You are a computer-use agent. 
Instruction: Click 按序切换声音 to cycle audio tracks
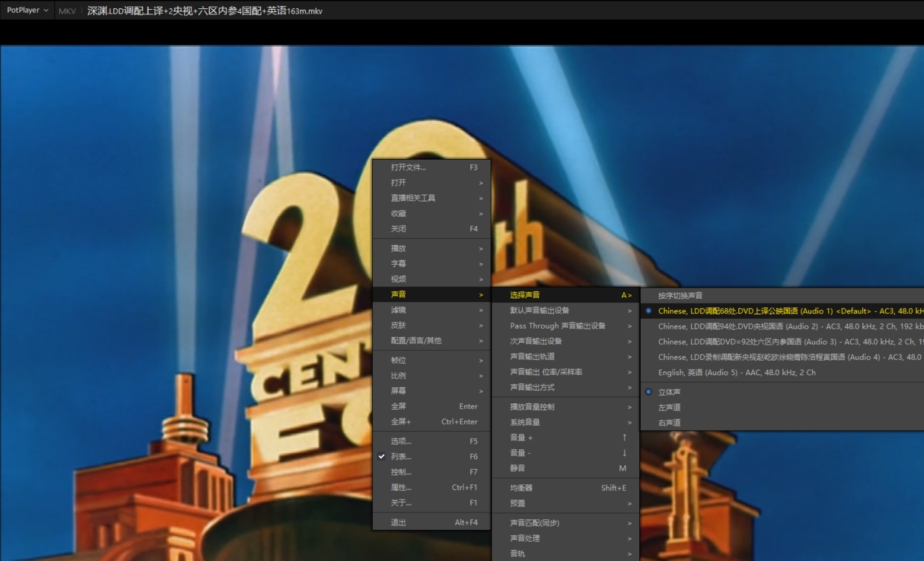click(x=680, y=295)
